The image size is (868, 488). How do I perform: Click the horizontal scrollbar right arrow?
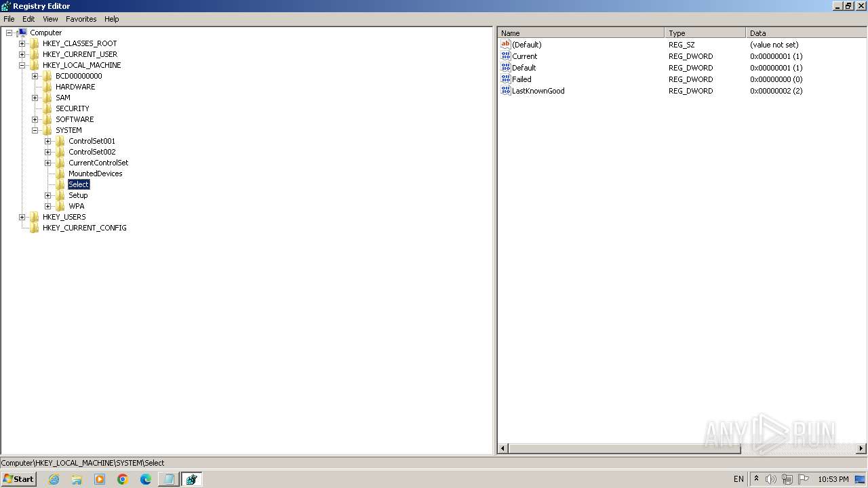[861, 449]
